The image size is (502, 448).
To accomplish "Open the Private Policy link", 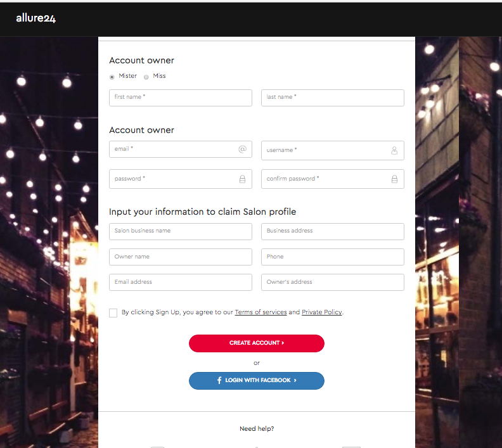I will 321,312.
